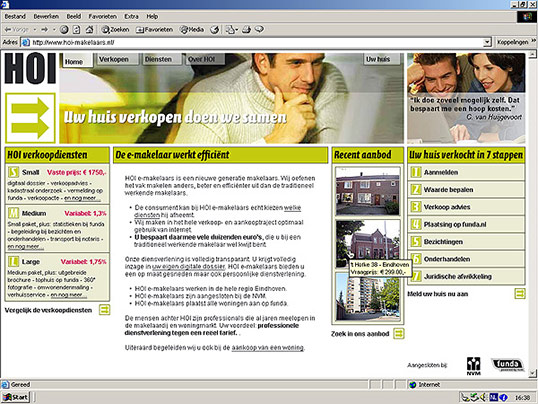Click step 5 Bezichtigen
Viewport: 538px width, 404px height.
pyautogui.click(x=466, y=242)
